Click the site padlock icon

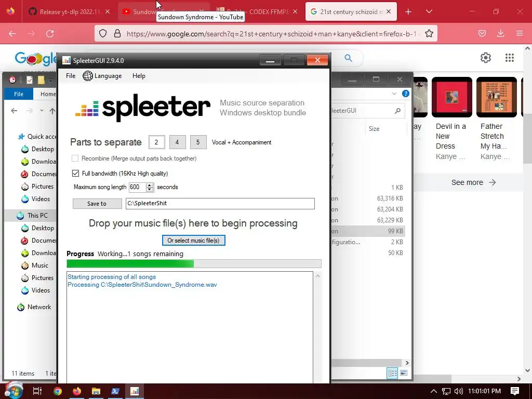tap(117, 33)
